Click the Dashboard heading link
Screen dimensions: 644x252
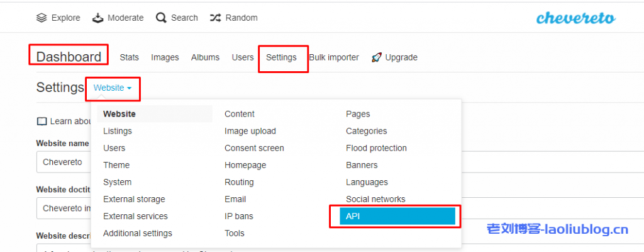tap(69, 57)
